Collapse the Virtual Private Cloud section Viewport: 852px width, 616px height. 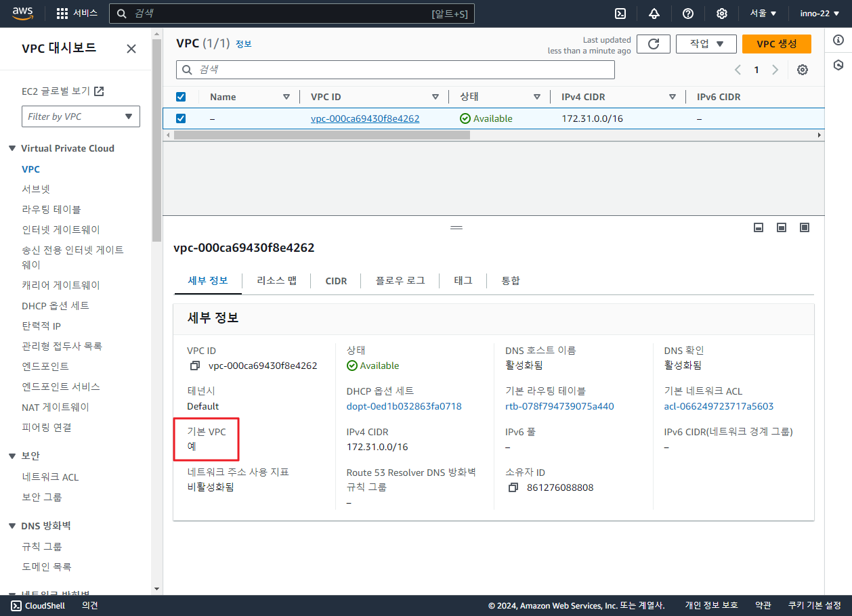[12, 148]
